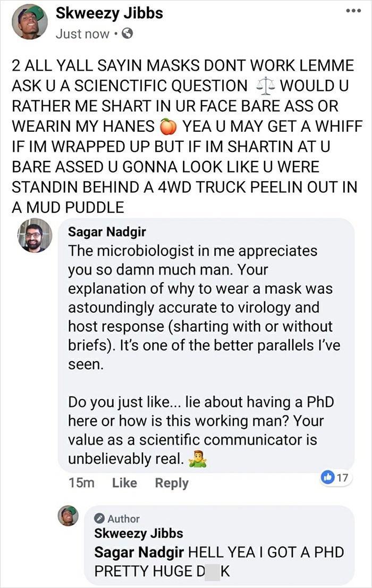Like Sagar Nadgir's comment

coord(124,483)
